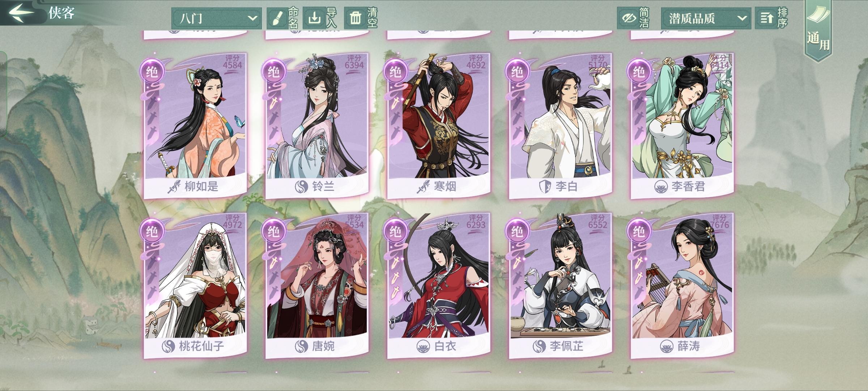Screen dimensions: 868x391
Task: Open the 八门 dropdown
Action: click(x=217, y=18)
